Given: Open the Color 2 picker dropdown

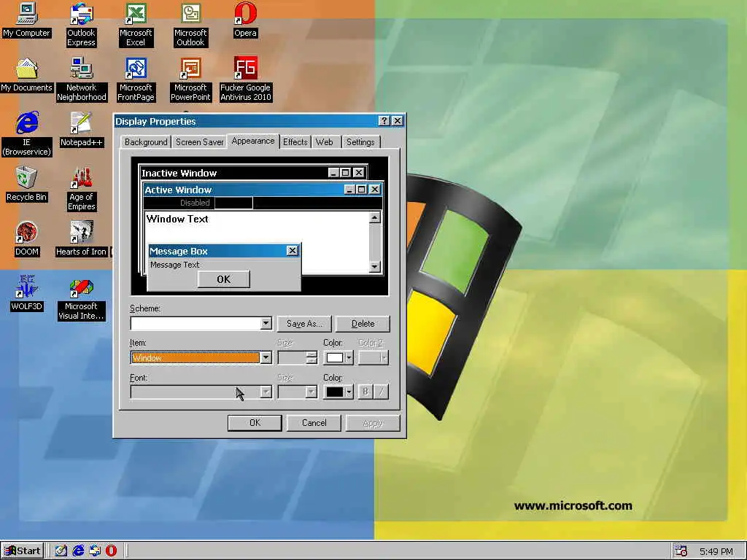Looking at the screenshot, I should pyautogui.click(x=373, y=357).
